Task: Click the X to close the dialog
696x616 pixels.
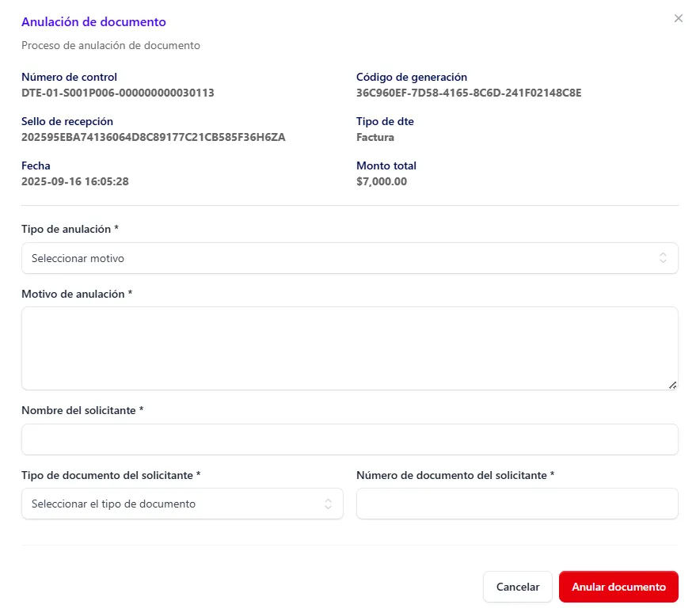Action: click(679, 18)
